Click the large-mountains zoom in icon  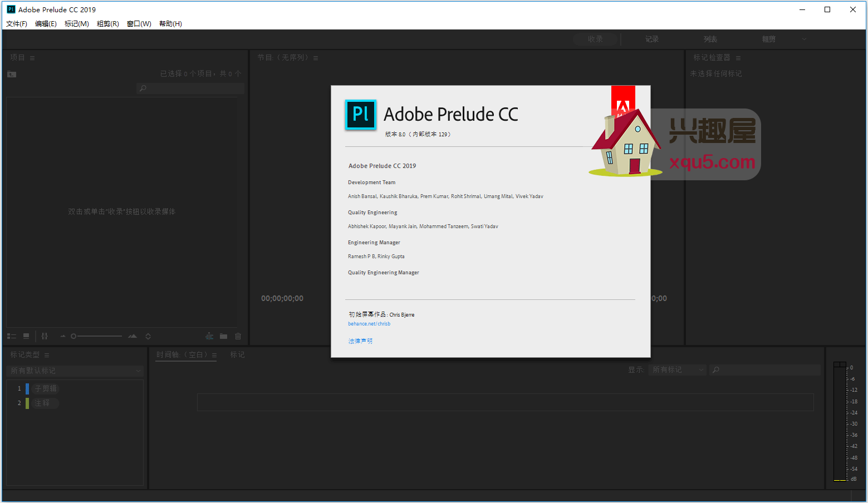coord(133,336)
